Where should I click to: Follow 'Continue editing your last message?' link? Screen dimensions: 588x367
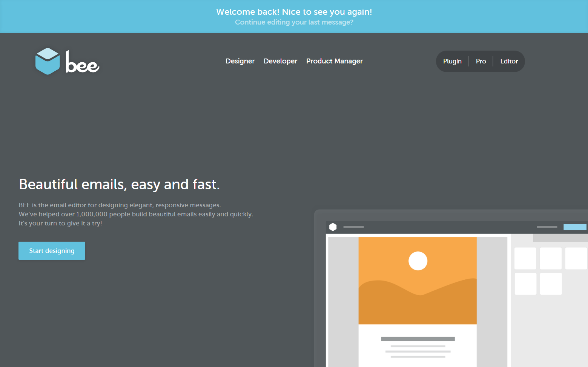294,22
